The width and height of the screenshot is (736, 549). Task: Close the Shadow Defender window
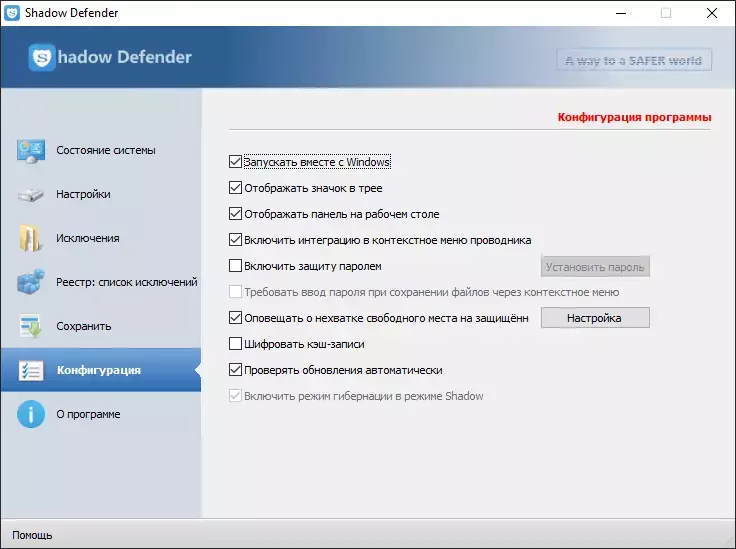click(712, 13)
